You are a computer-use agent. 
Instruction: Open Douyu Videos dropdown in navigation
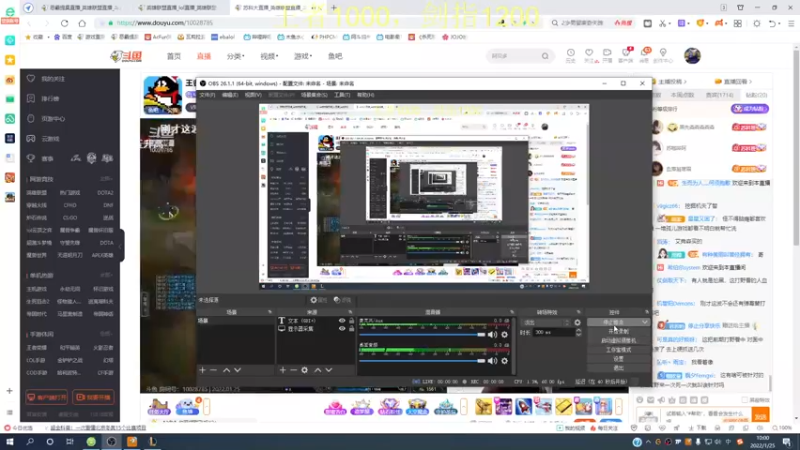click(x=269, y=56)
